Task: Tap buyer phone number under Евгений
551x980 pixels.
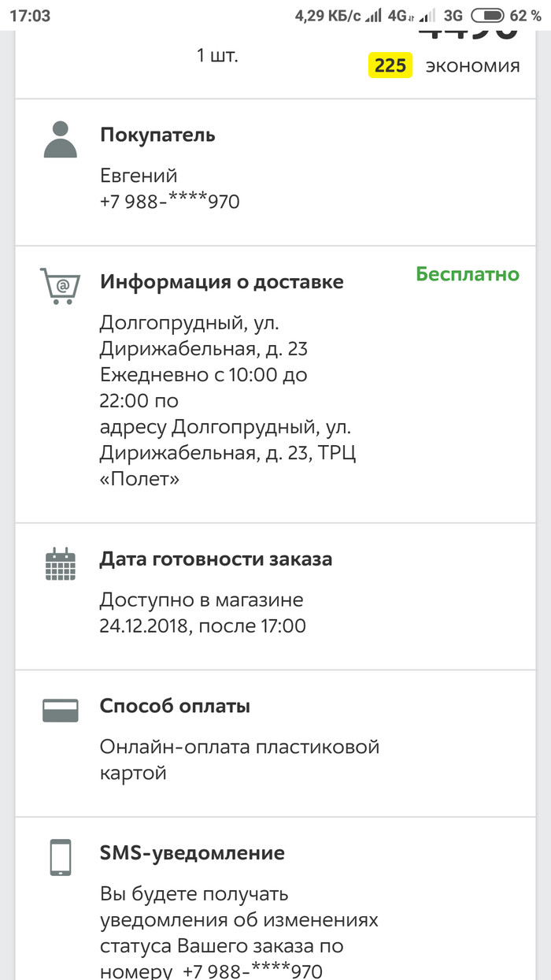Action: 169,202
